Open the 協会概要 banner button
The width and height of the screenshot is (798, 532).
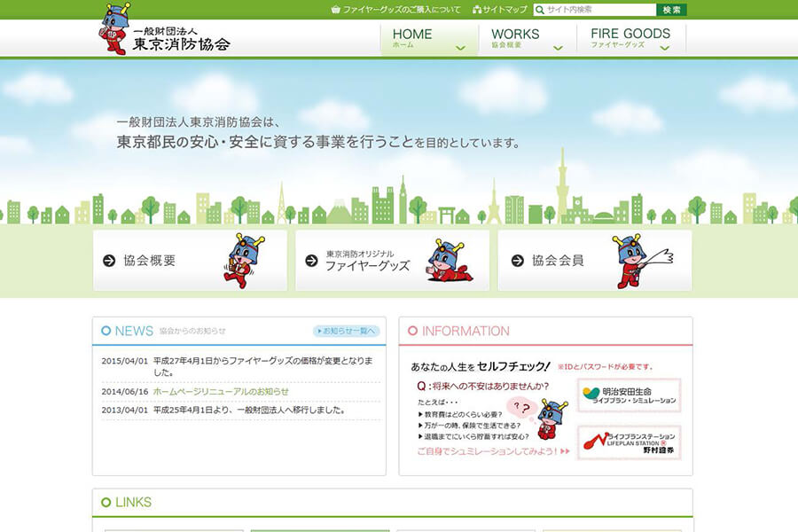[190, 261]
